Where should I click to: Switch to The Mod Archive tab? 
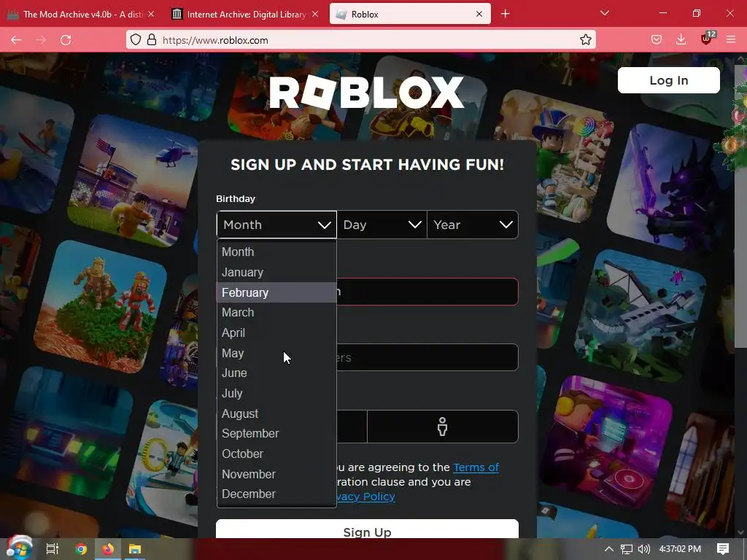point(81,15)
